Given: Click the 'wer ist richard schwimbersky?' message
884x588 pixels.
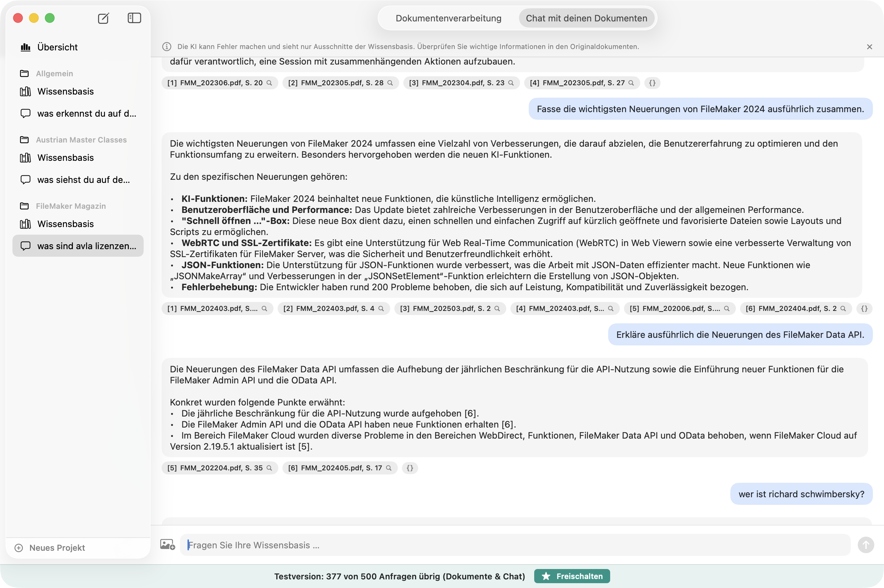Looking at the screenshot, I should click(801, 494).
